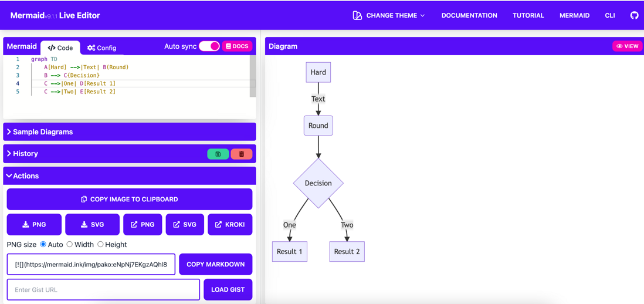Open Documentation in the top menu
The image size is (644, 304).
469,15
